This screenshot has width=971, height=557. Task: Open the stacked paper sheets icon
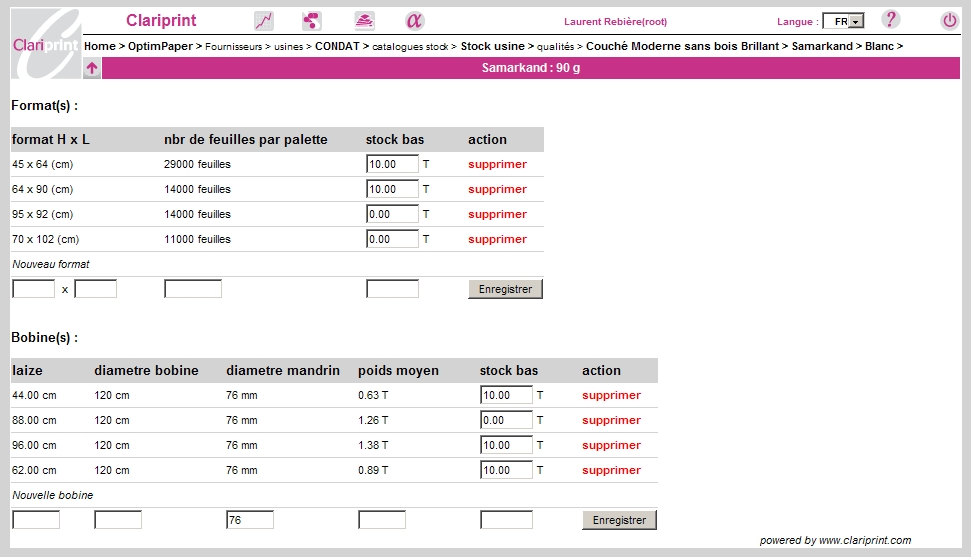pyautogui.click(x=364, y=21)
